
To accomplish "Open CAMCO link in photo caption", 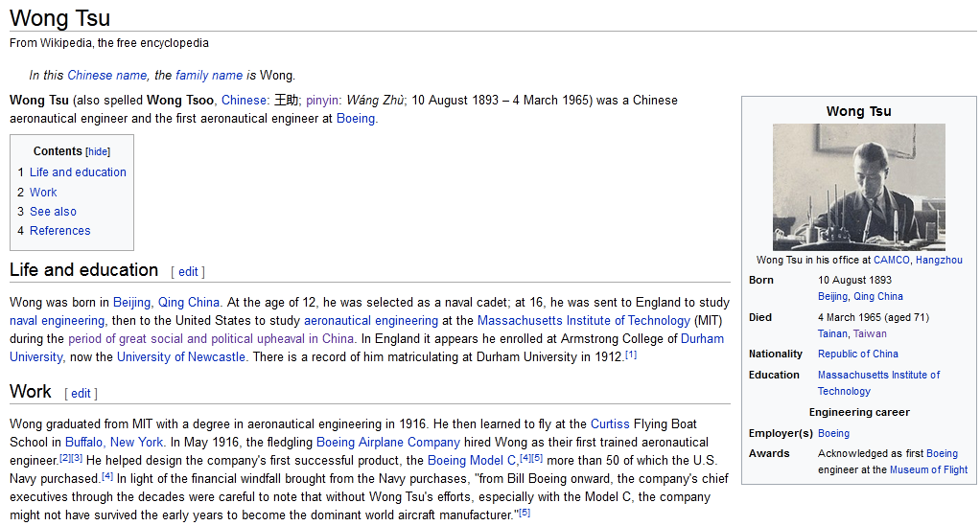I will point(891,260).
